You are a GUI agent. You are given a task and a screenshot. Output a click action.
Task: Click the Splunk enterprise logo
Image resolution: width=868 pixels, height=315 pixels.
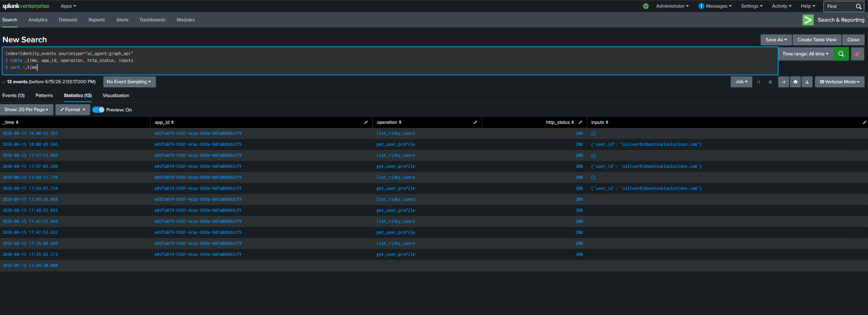pos(26,6)
